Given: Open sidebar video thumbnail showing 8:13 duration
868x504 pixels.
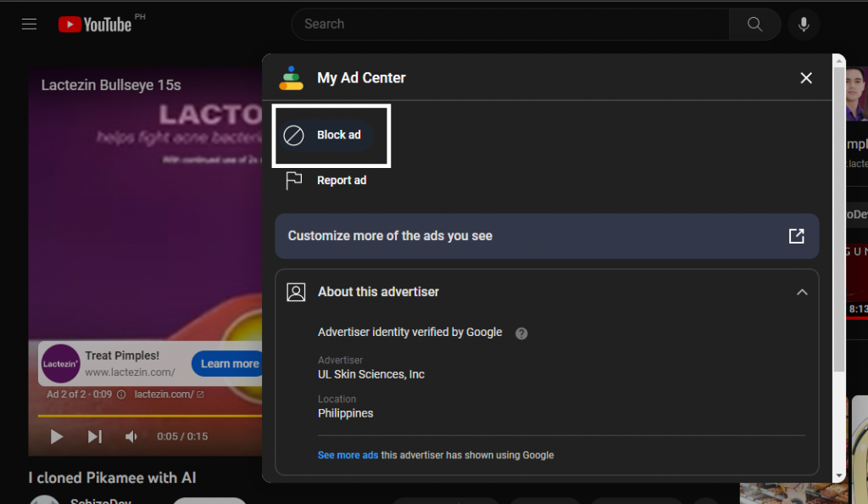Looking at the screenshot, I should pyautogui.click(x=856, y=282).
